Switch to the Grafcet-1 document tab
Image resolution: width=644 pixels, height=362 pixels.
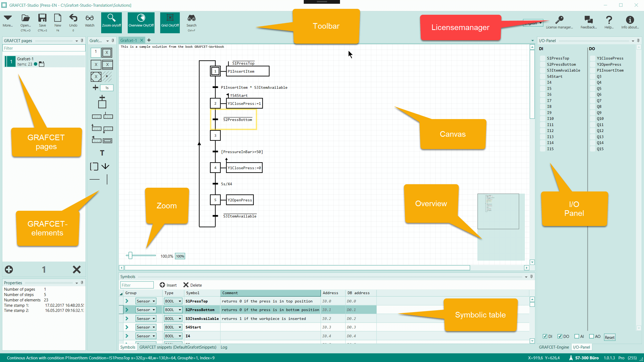pyautogui.click(x=129, y=40)
